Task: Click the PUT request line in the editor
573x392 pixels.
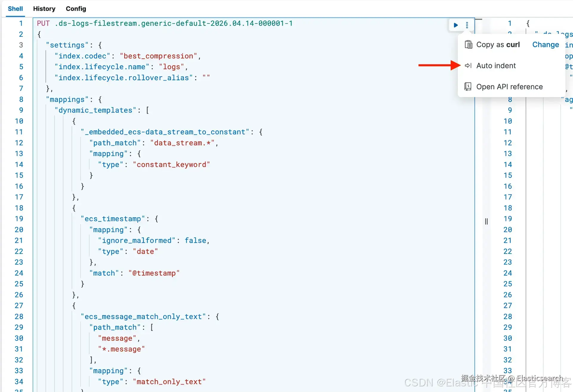Action: pos(164,23)
